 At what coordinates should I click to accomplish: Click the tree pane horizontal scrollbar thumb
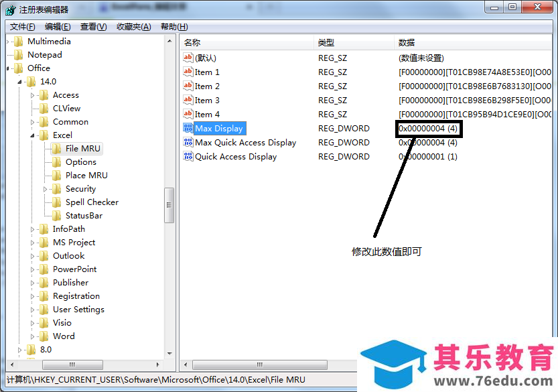[72, 365]
